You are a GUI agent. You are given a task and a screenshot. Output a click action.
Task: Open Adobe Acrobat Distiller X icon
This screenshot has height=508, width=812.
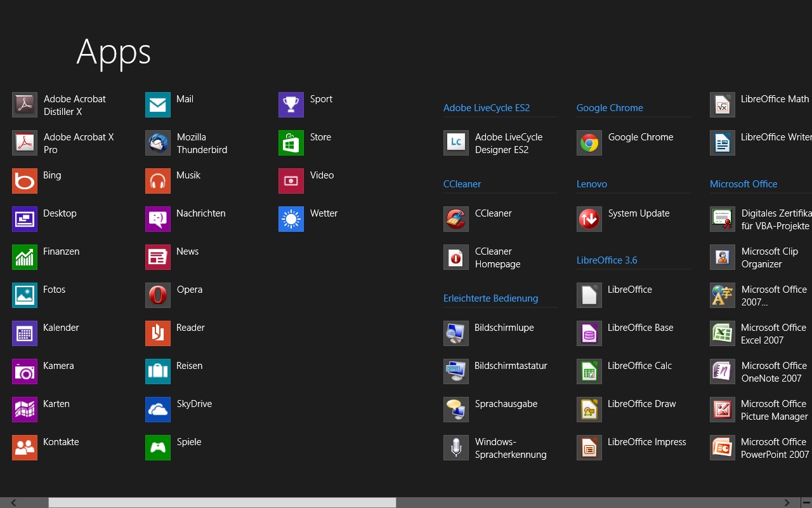point(25,105)
